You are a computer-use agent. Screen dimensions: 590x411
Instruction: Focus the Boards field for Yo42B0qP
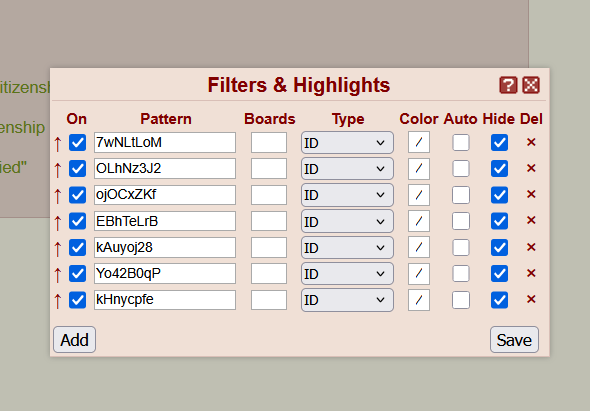pyautogui.click(x=269, y=274)
